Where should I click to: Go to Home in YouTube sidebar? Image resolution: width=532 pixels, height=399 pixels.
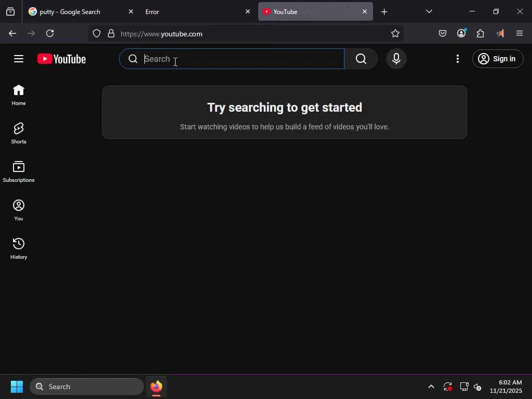coord(19,95)
